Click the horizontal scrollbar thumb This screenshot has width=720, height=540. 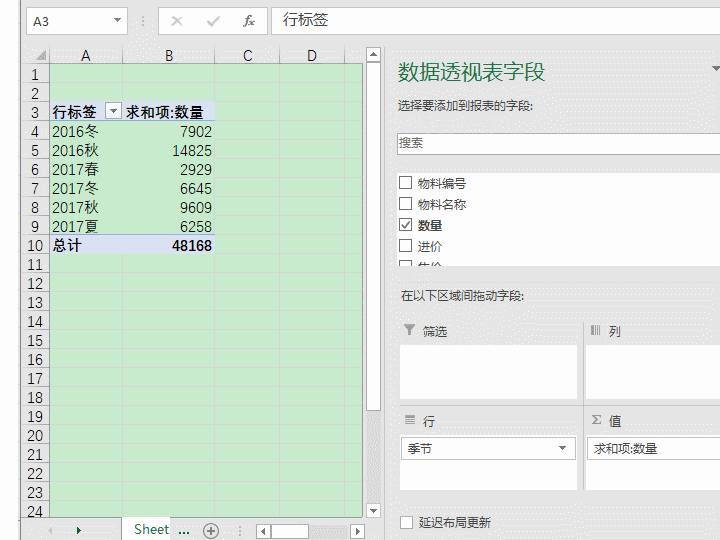(289, 531)
